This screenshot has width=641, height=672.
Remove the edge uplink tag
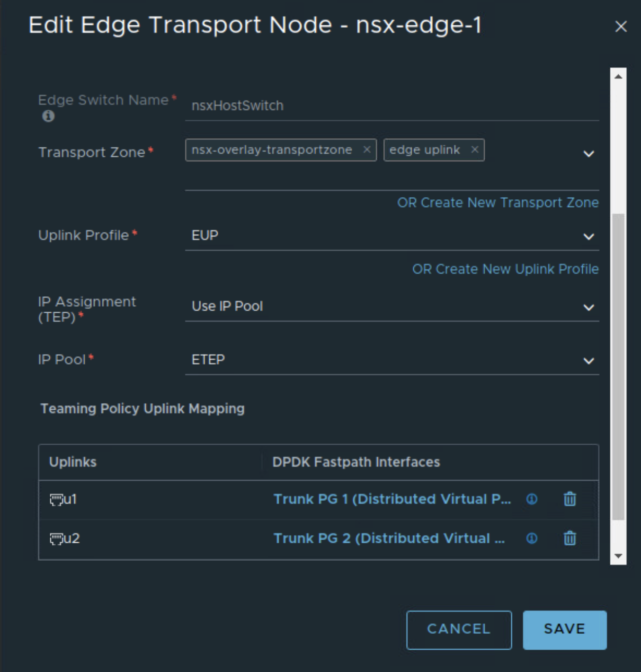click(x=475, y=150)
